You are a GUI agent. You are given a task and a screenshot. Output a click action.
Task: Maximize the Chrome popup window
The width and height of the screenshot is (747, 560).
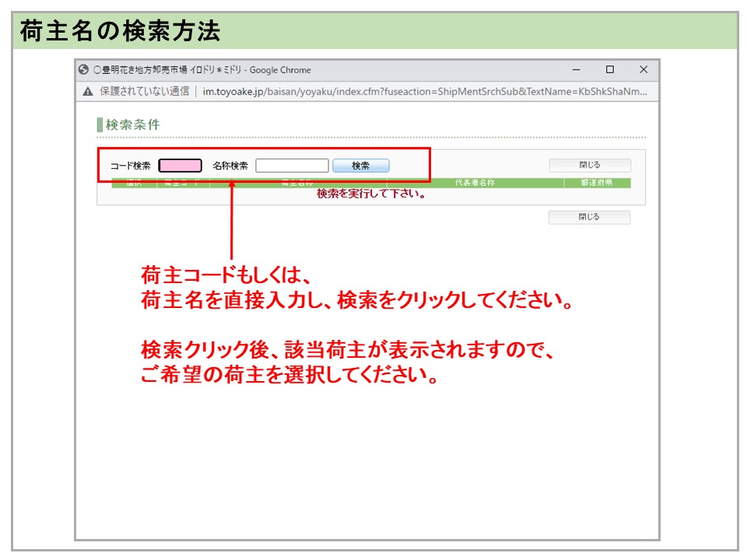point(610,70)
